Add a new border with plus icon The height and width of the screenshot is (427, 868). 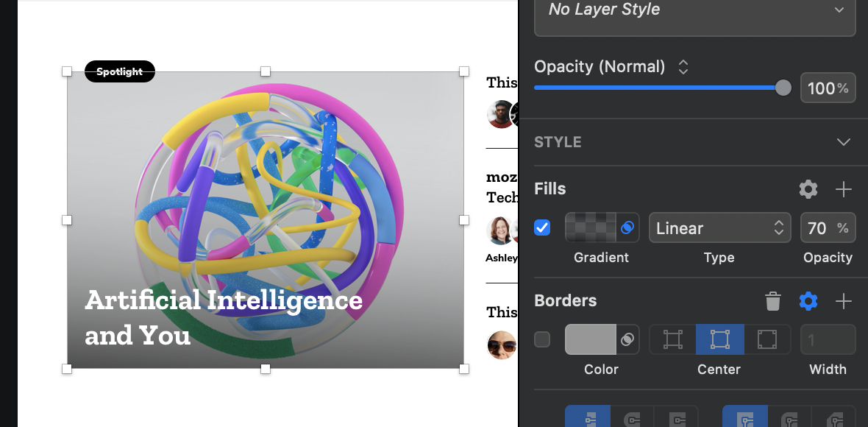(x=843, y=301)
